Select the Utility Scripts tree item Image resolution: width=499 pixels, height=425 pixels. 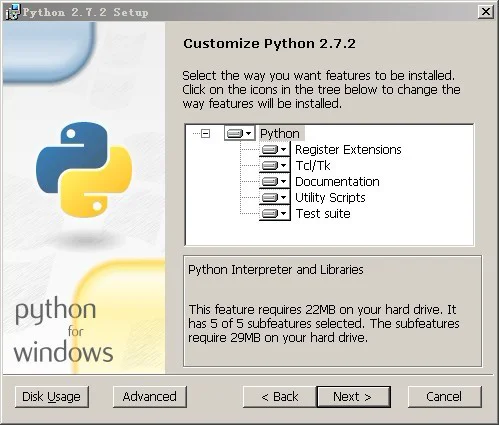click(x=330, y=198)
